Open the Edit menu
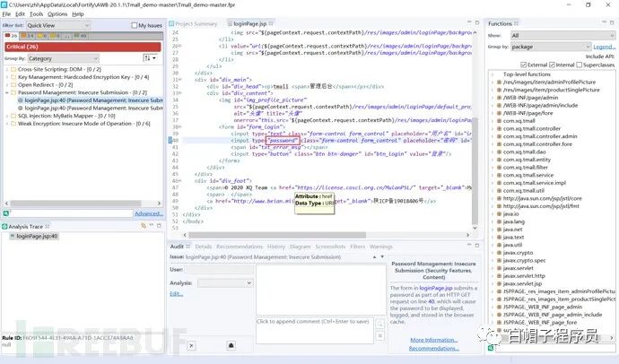The width and height of the screenshot is (619, 364). click(x=20, y=13)
